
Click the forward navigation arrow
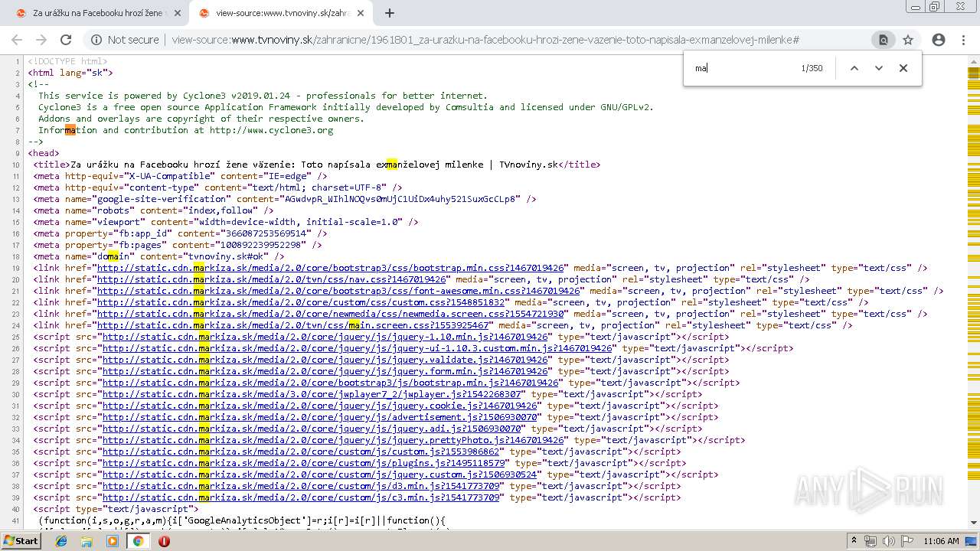pyautogui.click(x=41, y=40)
